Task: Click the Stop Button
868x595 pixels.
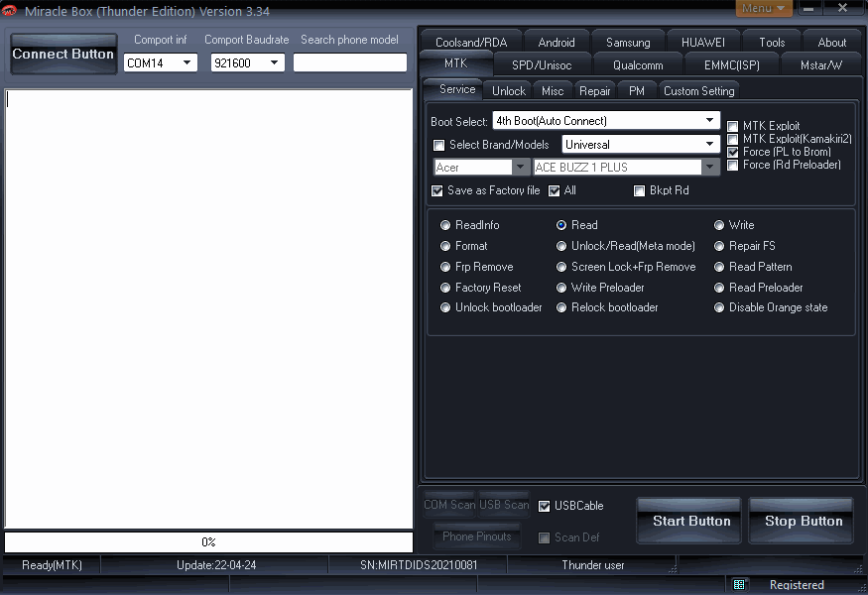Action: point(802,521)
